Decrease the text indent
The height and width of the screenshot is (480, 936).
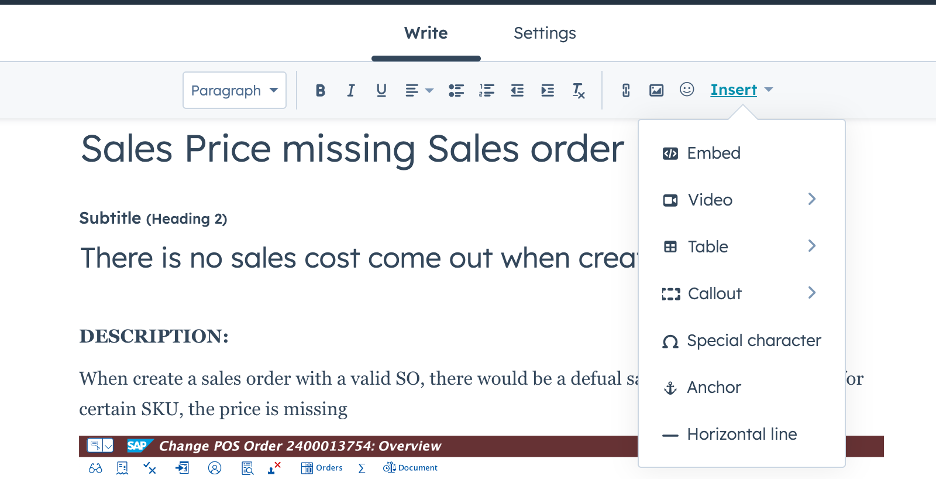[x=517, y=90]
